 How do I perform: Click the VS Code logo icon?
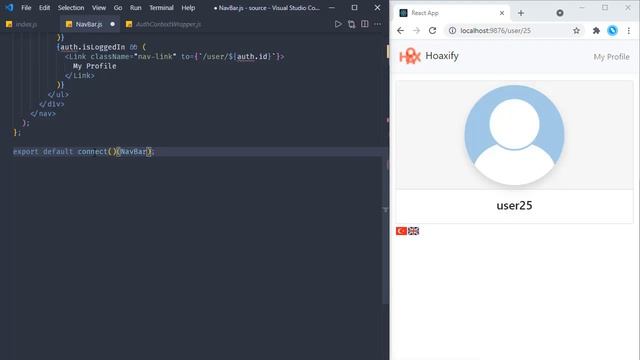pyautogui.click(x=9, y=7)
